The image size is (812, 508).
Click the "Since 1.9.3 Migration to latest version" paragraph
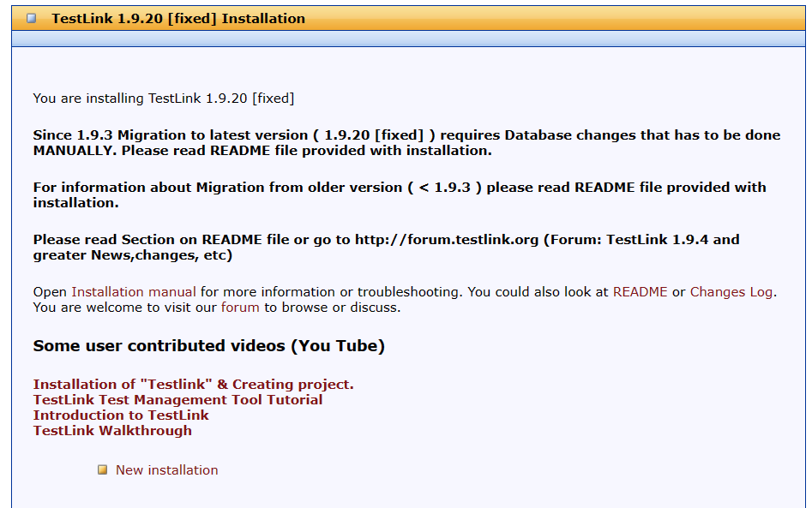click(x=406, y=143)
